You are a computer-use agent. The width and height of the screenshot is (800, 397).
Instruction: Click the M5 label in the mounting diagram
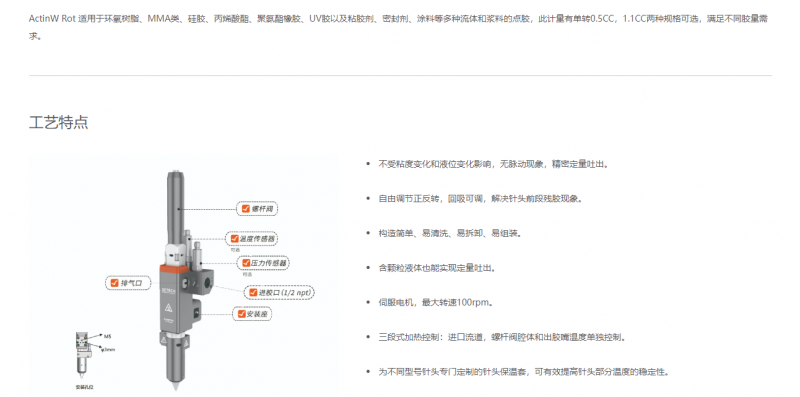pyautogui.click(x=107, y=337)
